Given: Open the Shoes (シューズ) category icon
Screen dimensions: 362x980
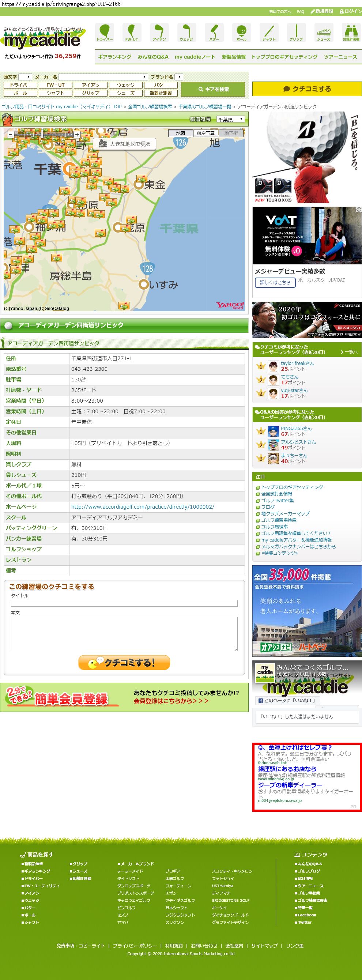Looking at the screenshot, I should [324, 32].
